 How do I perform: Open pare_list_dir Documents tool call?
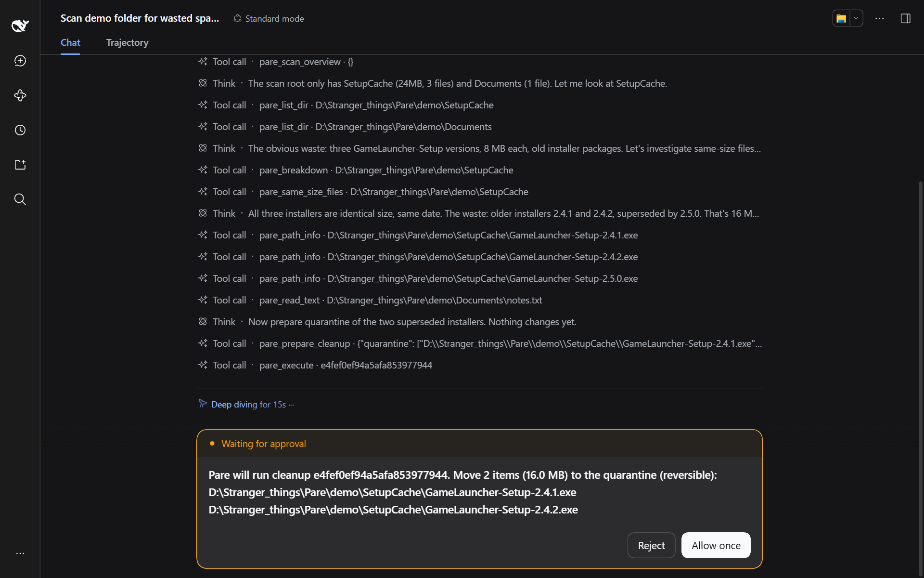[x=345, y=127]
